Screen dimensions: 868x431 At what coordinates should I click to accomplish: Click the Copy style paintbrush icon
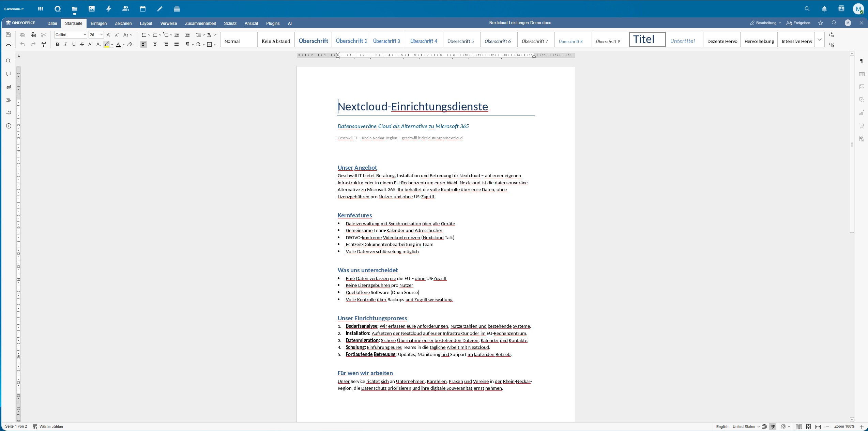[44, 44]
